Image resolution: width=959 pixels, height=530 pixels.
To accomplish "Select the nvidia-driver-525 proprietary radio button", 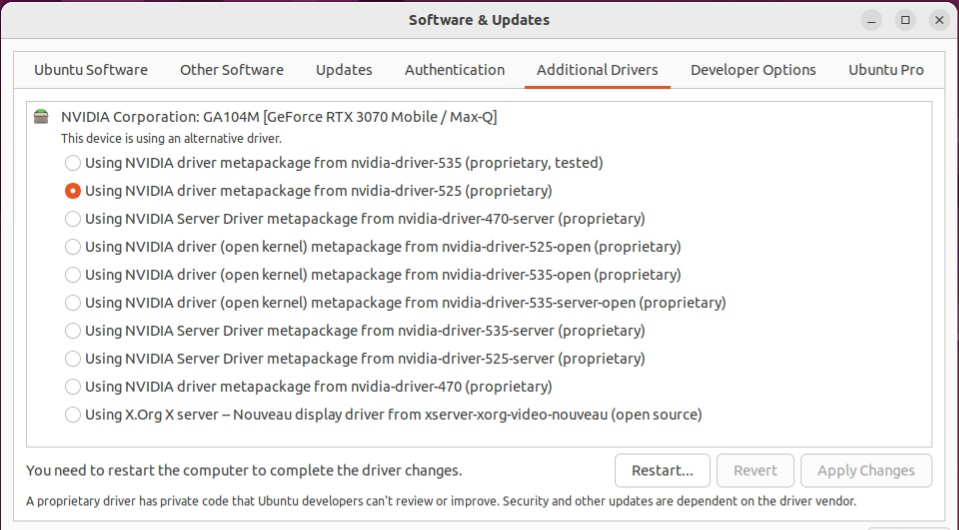I will point(72,191).
